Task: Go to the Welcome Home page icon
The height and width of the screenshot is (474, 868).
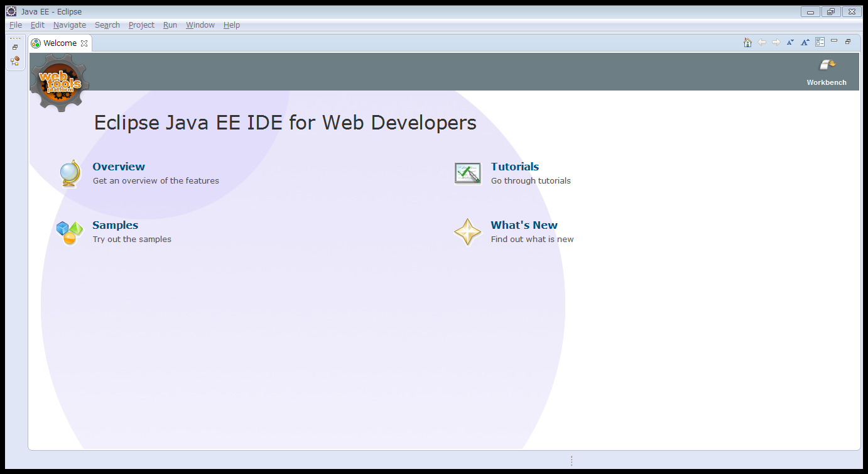Action: pyautogui.click(x=747, y=42)
